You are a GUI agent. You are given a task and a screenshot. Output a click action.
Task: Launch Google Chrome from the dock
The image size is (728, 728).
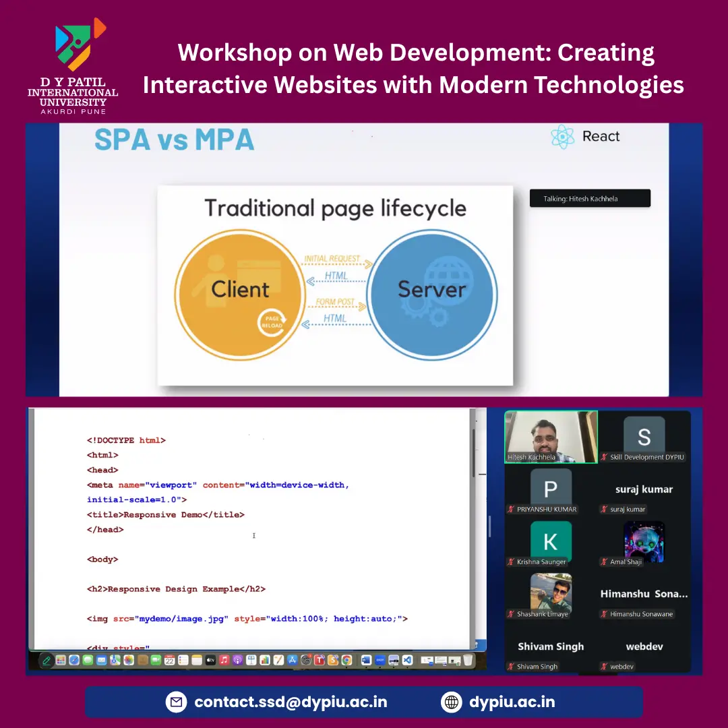346,661
